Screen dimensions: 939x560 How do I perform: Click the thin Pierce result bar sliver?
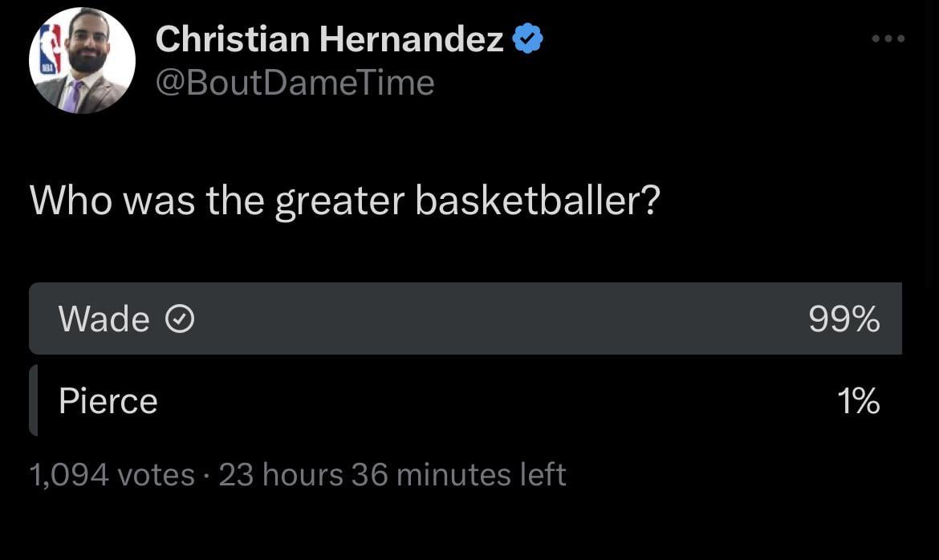coord(34,400)
